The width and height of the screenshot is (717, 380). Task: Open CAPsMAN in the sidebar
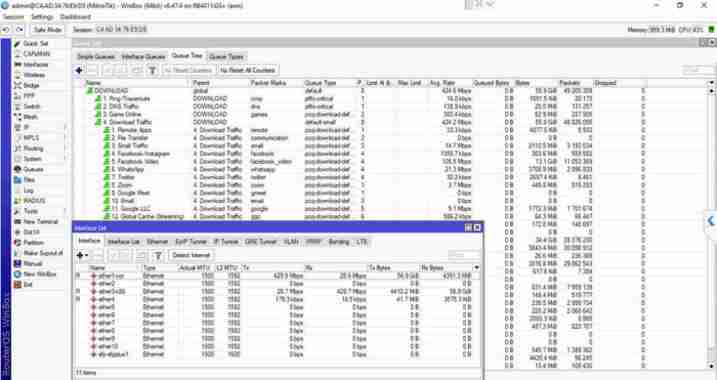click(37, 54)
